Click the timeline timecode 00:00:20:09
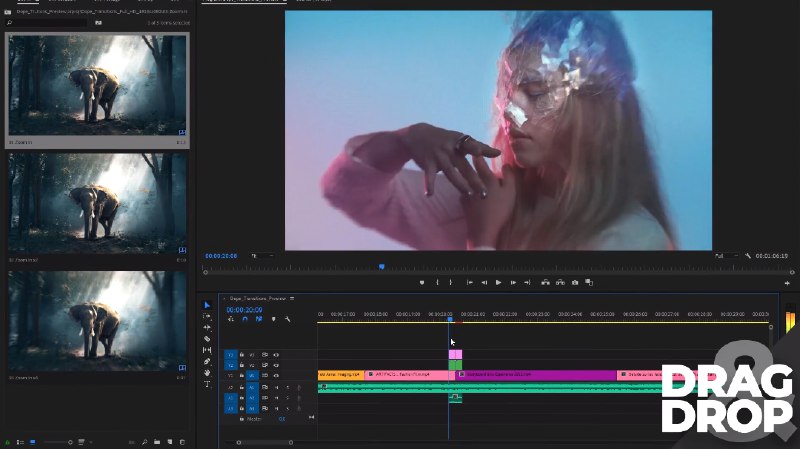Screen dimensions: 800x449 click(x=244, y=310)
